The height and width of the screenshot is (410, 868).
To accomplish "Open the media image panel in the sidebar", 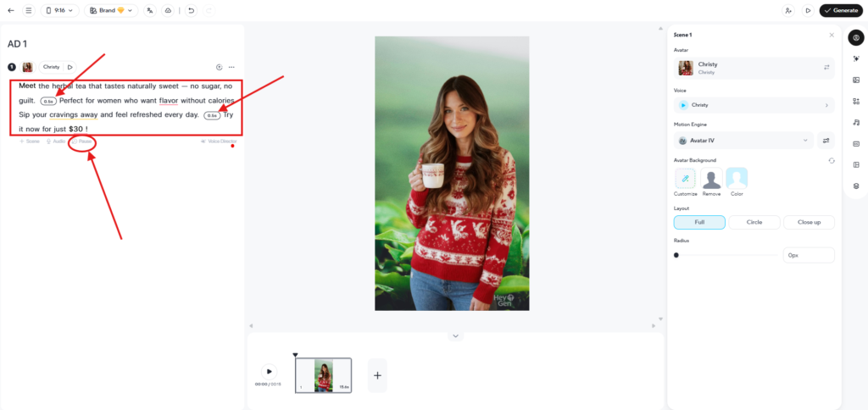I will tap(856, 80).
